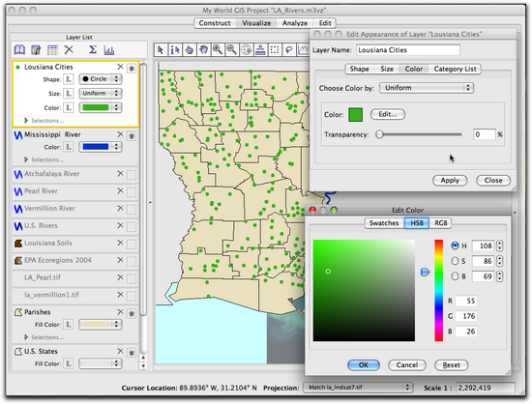Viewport: 532px width, 404px height.
Task: Click the delete layer X icon in toolbar
Action: [69, 50]
